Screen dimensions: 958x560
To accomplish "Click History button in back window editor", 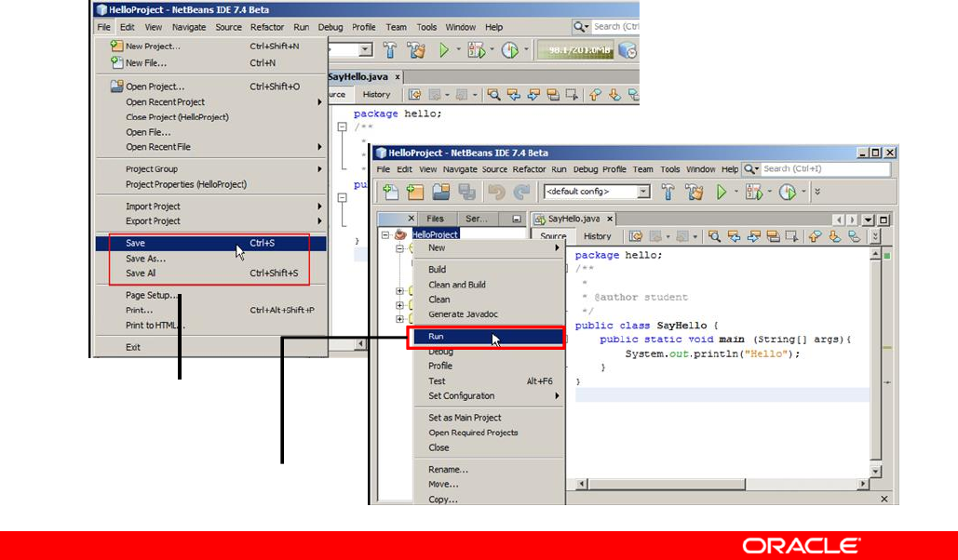I will (x=376, y=94).
